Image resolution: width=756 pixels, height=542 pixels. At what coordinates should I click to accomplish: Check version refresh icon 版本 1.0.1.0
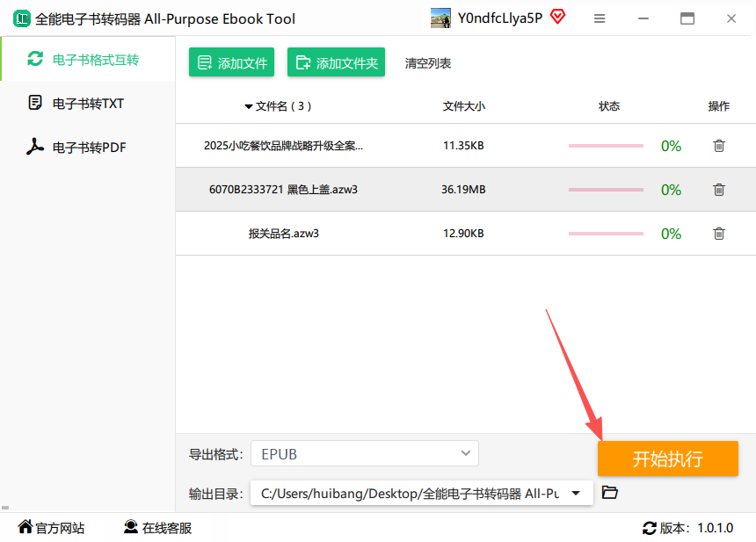[650, 528]
